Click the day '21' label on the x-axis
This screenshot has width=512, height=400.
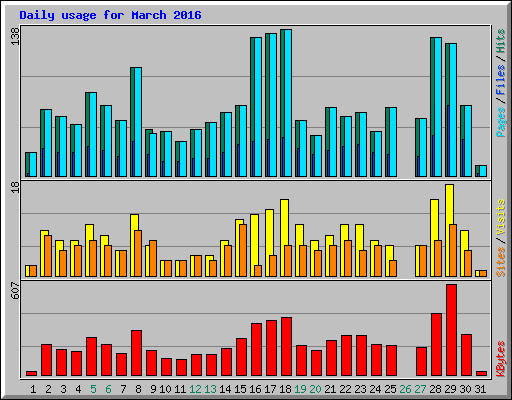point(330,389)
